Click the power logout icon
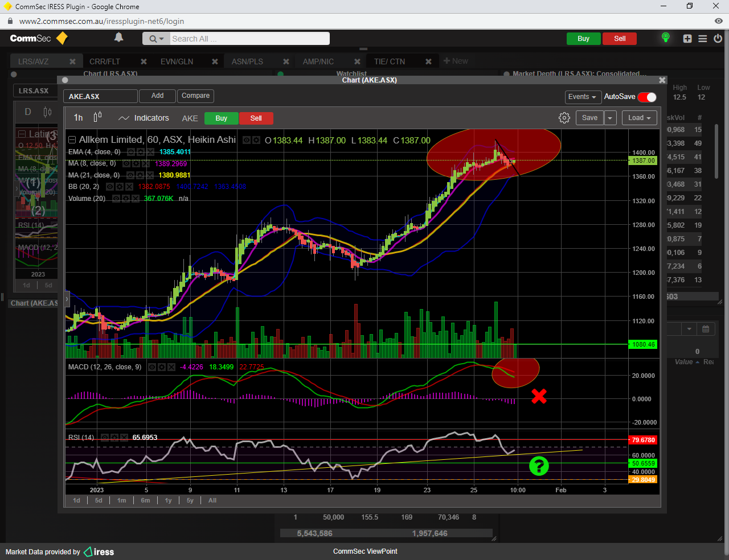This screenshot has height=560, width=729. point(718,39)
